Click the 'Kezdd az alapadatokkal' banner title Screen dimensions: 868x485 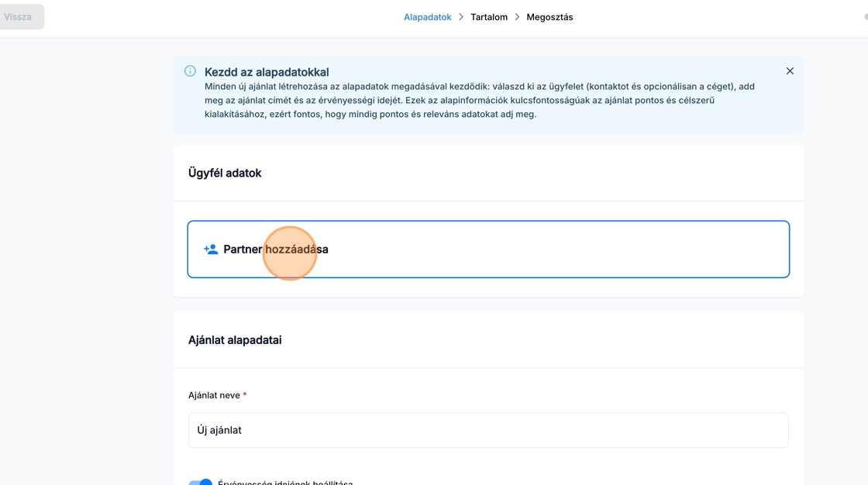pos(267,72)
